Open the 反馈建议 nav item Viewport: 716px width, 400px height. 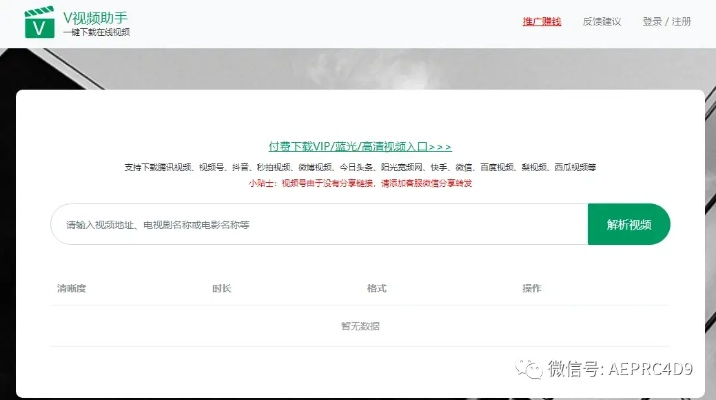[x=601, y=21]
